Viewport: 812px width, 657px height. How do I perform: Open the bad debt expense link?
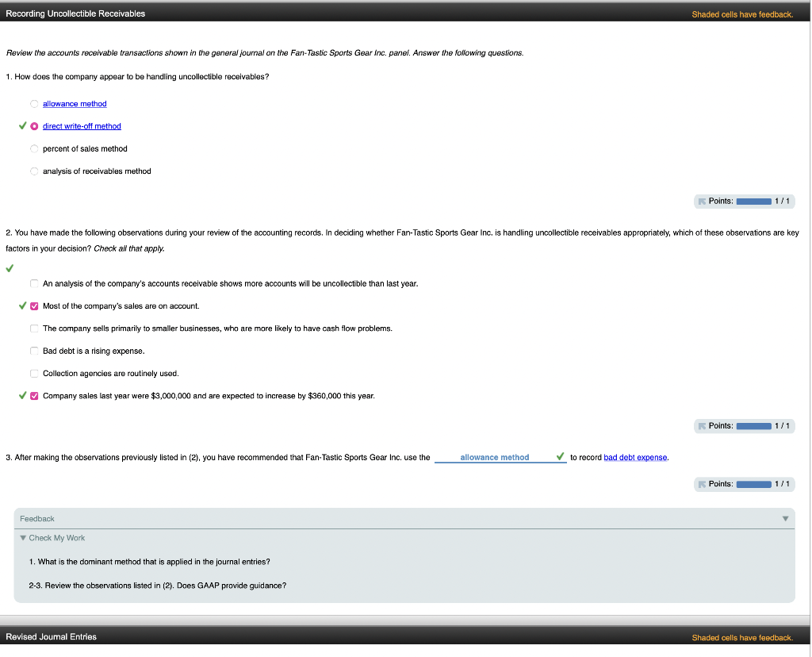click(635, 458)
